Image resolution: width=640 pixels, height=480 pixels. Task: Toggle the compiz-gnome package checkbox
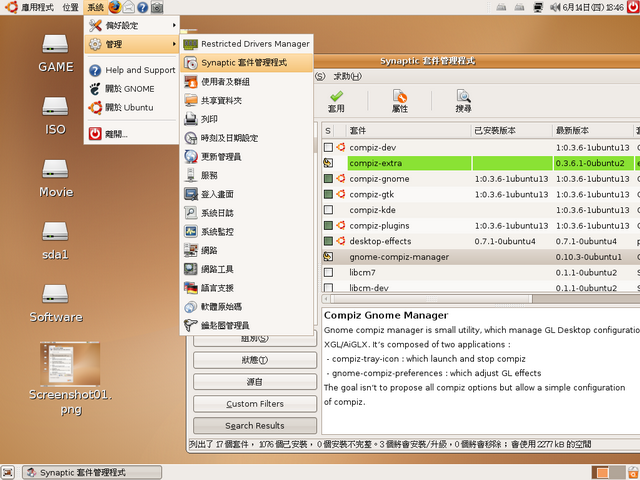click(328, 179)
